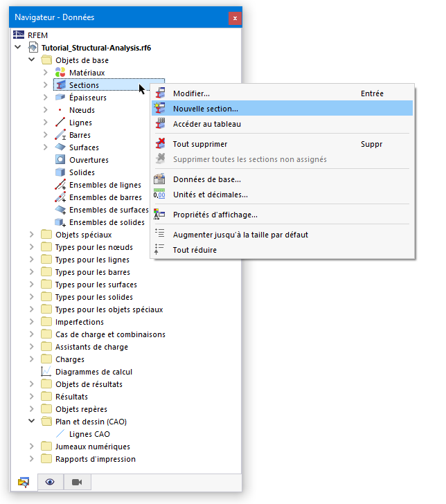Collapse the Objets de base folder

[32, 60]
